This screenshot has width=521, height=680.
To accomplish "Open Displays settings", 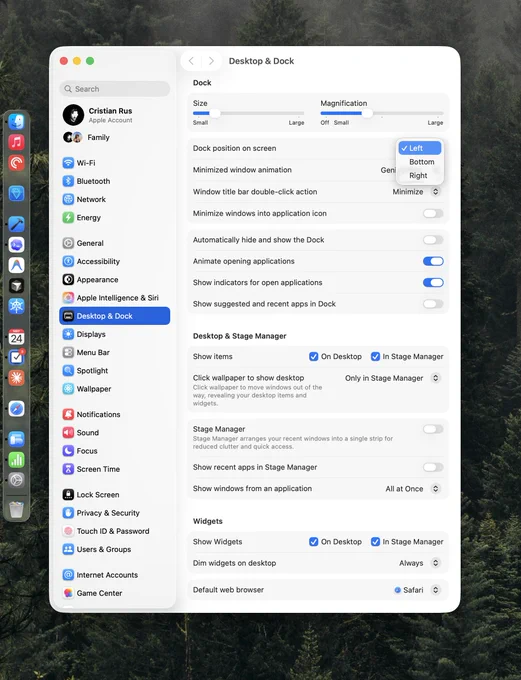I will 115,334.
